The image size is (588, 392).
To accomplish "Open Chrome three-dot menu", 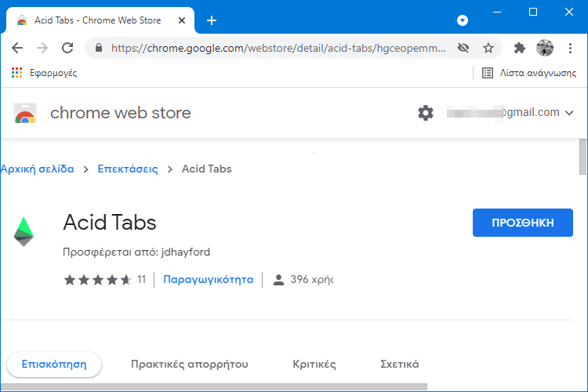I will tap(570, 48).
